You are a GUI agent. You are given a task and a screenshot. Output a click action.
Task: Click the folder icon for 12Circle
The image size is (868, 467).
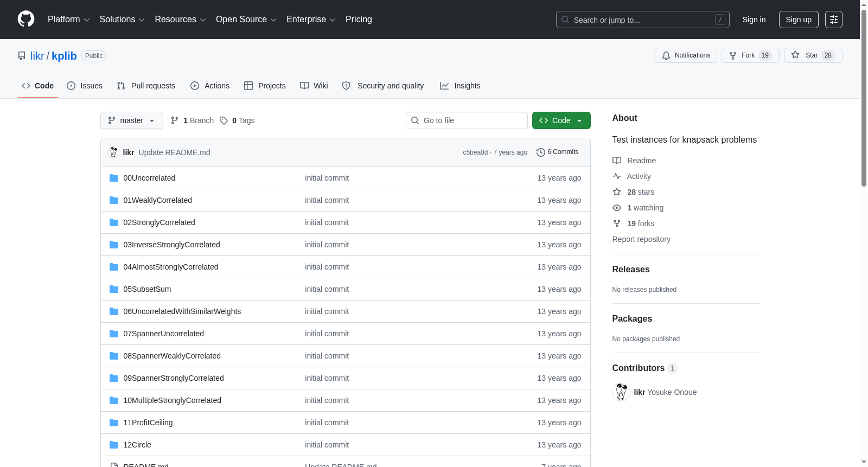point(114,445)
